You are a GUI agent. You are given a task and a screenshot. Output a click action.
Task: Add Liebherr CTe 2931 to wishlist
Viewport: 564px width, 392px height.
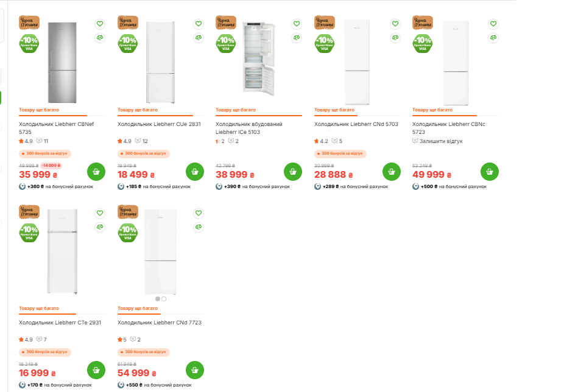pos(100,213)
